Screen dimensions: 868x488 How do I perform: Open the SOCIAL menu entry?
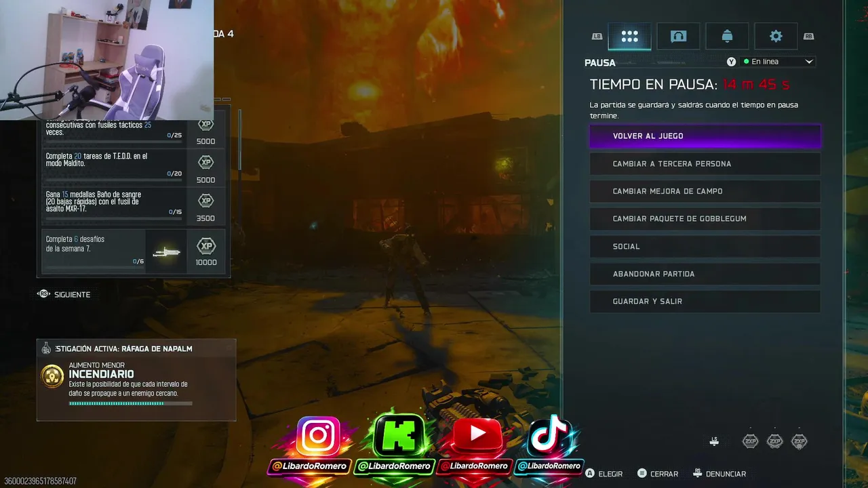[705, 247]
